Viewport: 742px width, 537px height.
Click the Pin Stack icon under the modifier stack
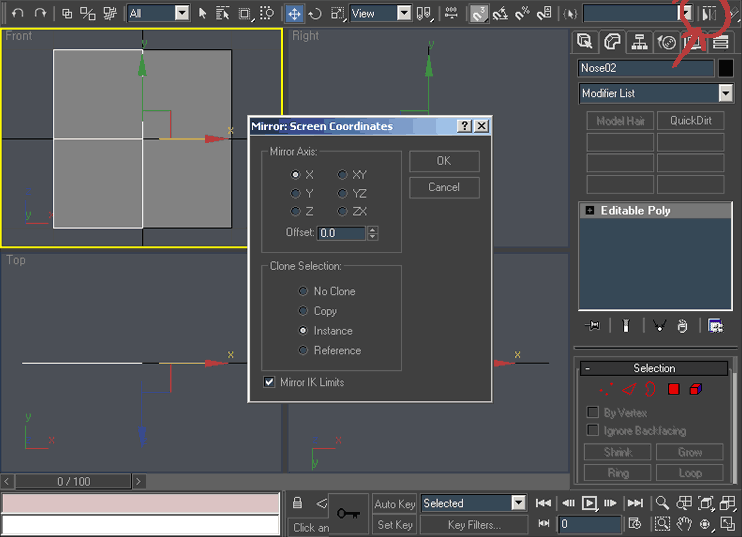(x=593, y=326)
